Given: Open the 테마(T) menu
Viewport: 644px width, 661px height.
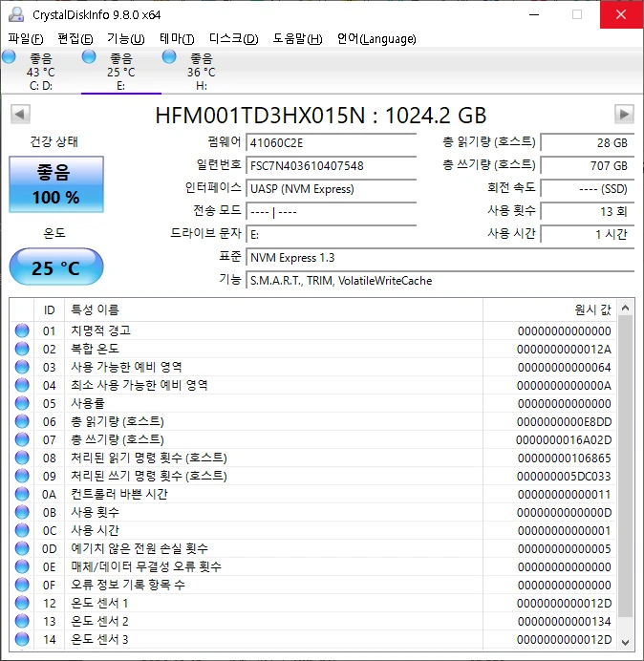Looking at the screenshot, I should pyautogui.click(x=177, y=39).
